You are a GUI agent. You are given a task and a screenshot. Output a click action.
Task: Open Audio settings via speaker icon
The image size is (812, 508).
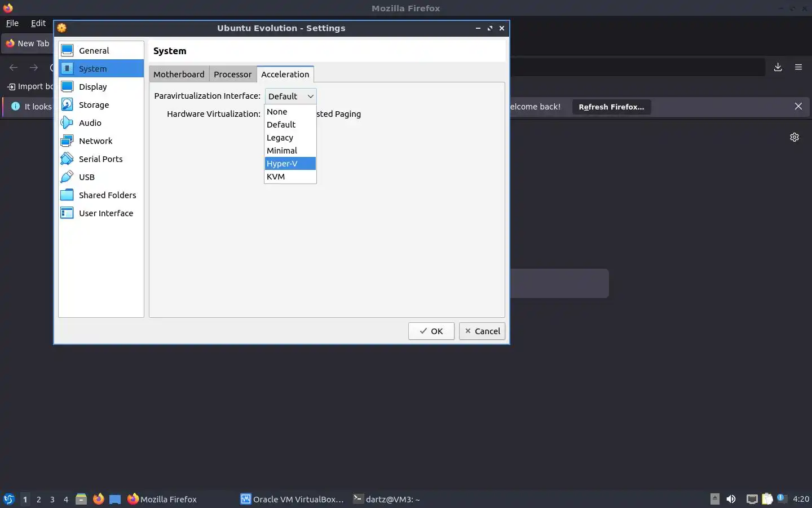(x=67, y=122)
